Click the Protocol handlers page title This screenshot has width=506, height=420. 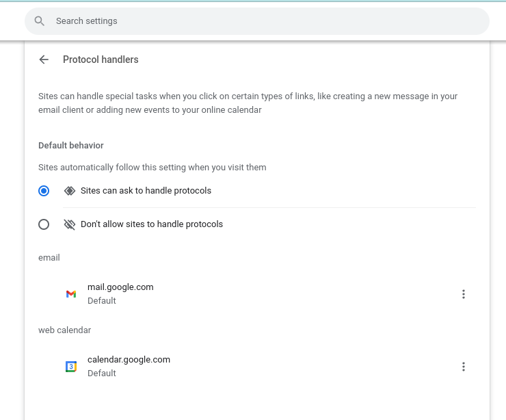click(x=101, y=60)
